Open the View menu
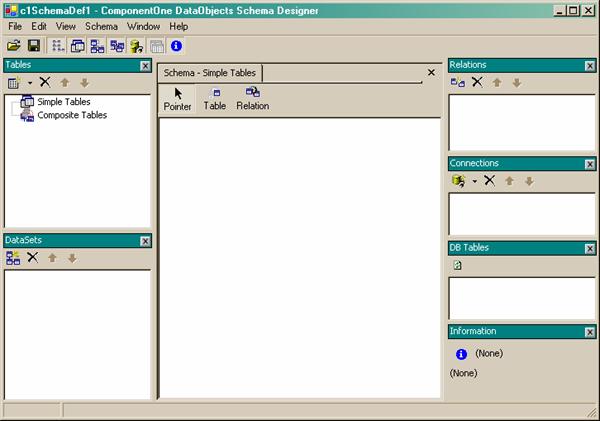 66,26
